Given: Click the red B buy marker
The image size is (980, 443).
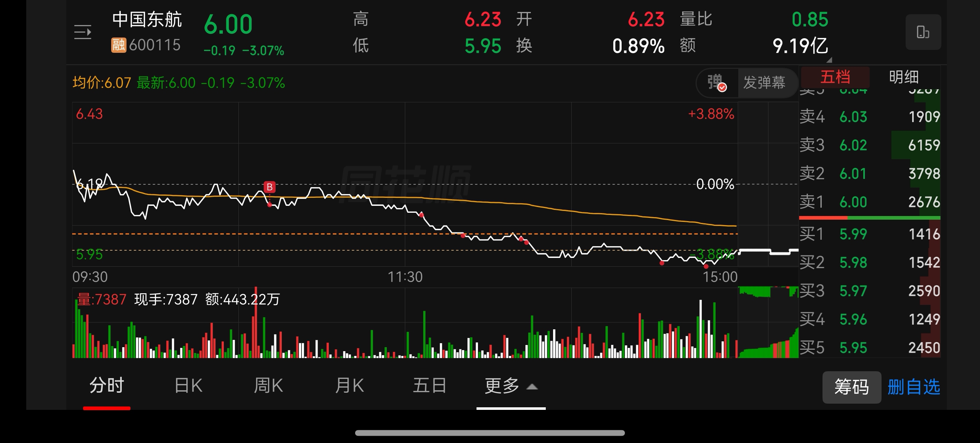Looking at the screenshot, I should click(x=269, y=187).
